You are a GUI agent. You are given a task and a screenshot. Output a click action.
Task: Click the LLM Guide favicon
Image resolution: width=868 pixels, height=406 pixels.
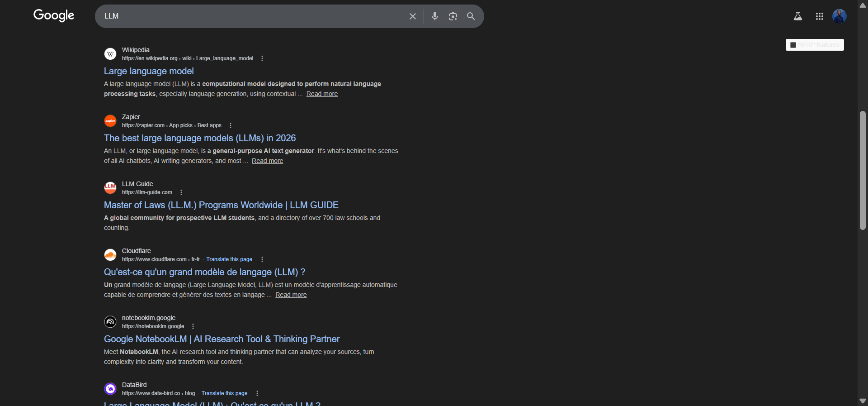(110, 188)
